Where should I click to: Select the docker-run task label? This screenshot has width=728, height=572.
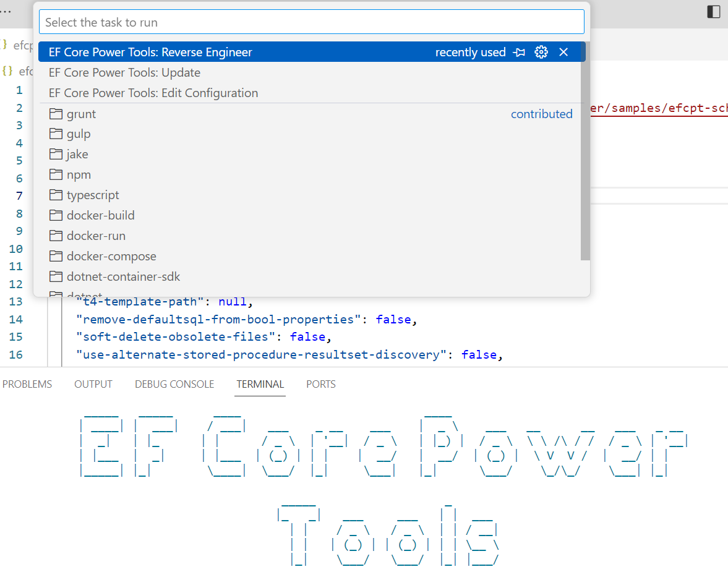[x=96, y=236]
